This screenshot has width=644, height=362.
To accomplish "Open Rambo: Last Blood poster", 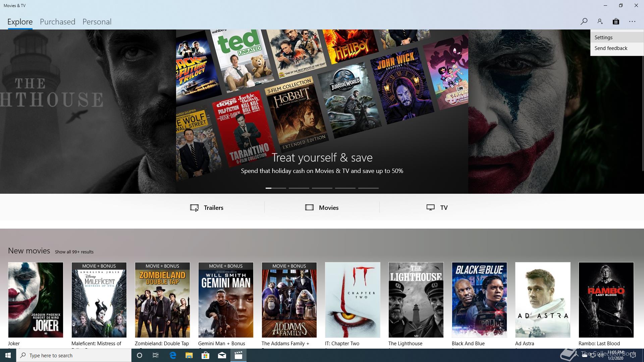I will pos(606,300).
